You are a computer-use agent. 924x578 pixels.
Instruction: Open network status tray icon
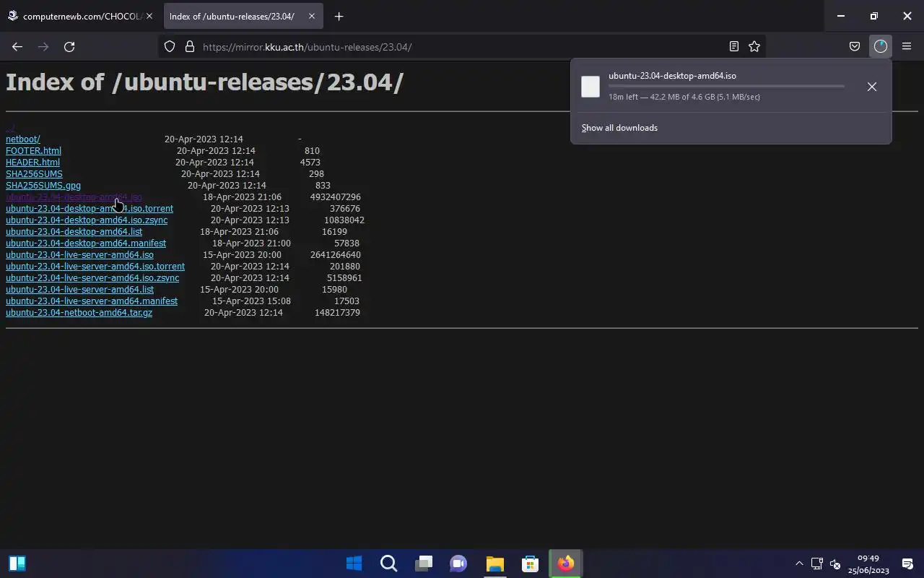point(817,564)
